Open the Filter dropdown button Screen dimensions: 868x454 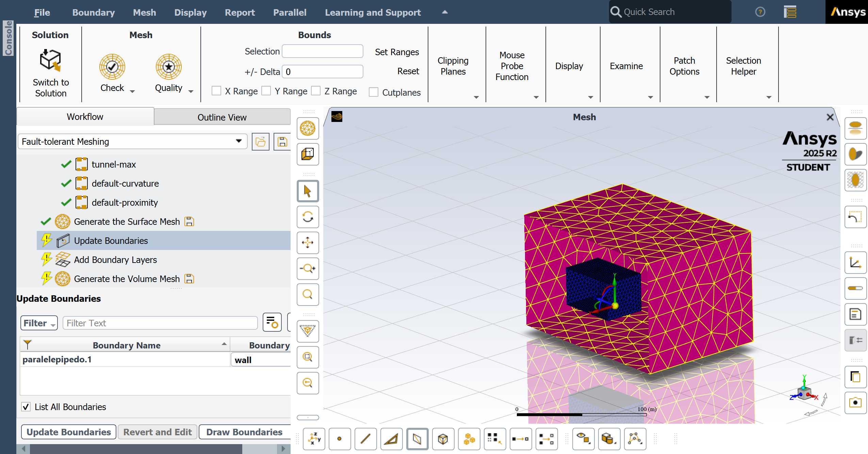(x=39, y=323)
